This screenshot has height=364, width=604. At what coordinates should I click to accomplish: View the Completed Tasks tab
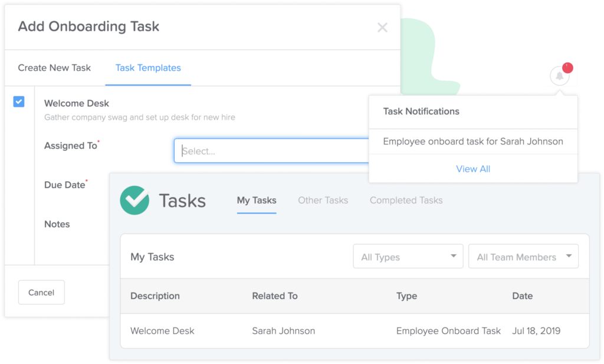pyautogui.click(x=406, y=201)
